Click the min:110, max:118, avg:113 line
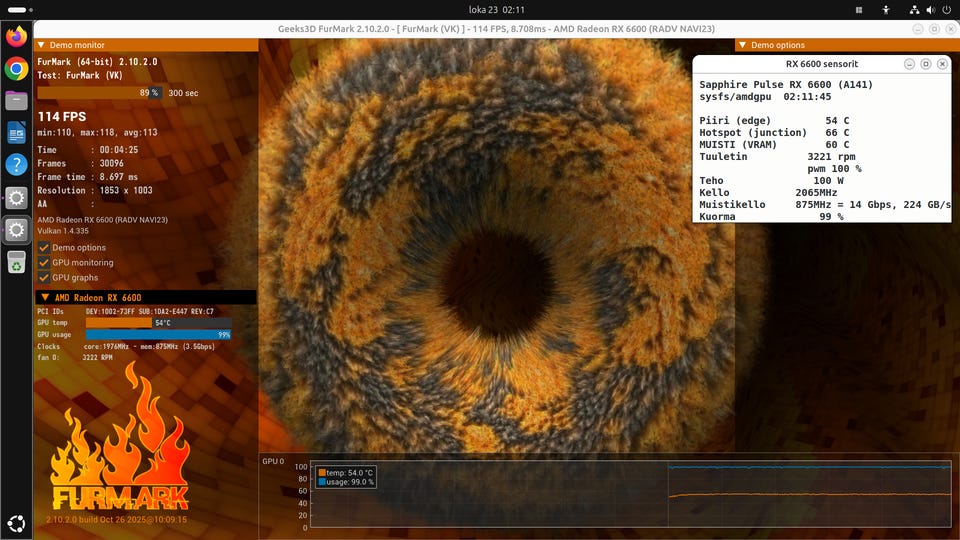Screen dimensions: 960x540 (x=97, y=132)
